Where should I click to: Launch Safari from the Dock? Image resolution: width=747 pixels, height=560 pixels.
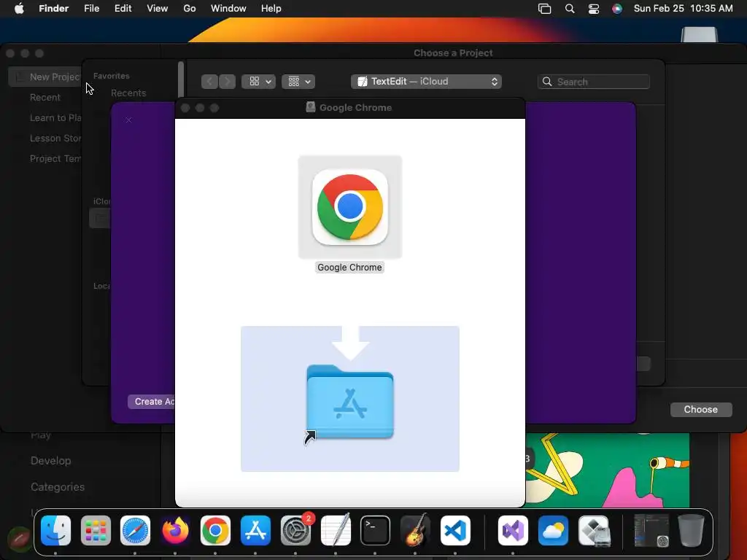pos(135,531)
